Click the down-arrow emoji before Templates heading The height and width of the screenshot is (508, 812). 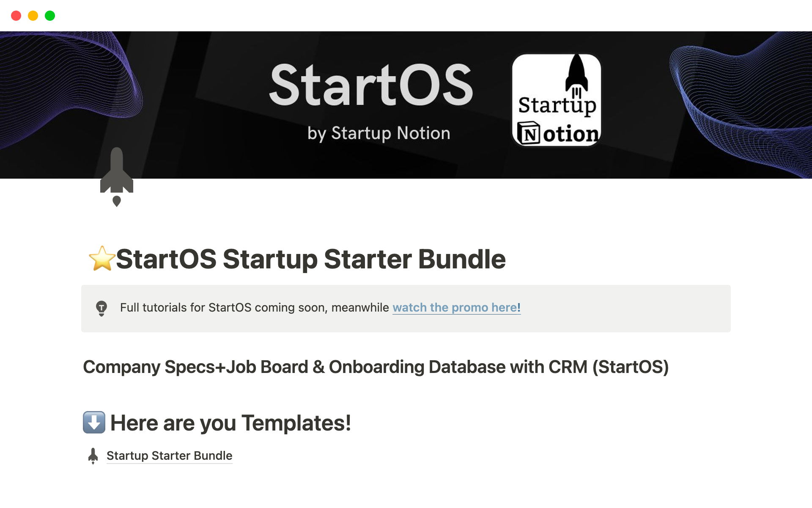[94, 422]
